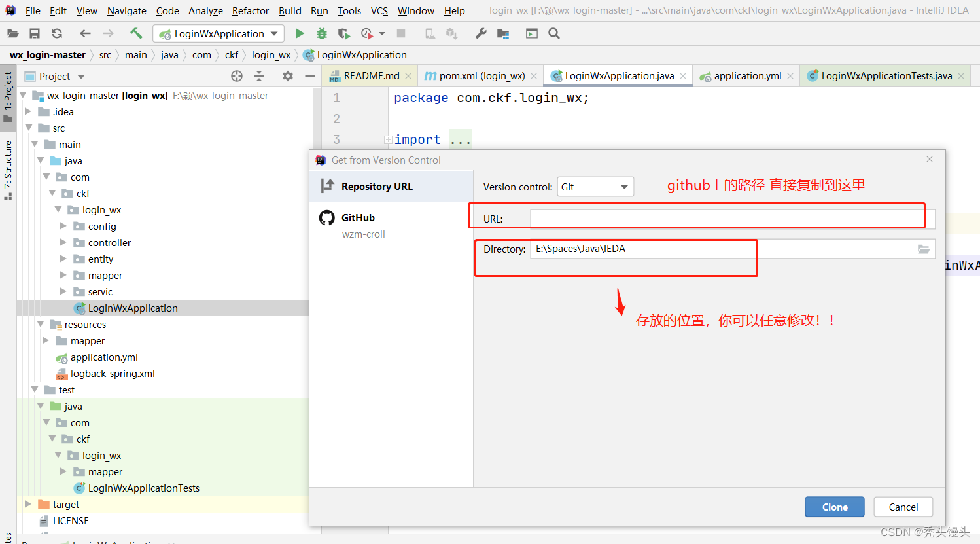980x544 pixels.
Task: Switch to the README.md tab
Action: click(x=371, y=76)
